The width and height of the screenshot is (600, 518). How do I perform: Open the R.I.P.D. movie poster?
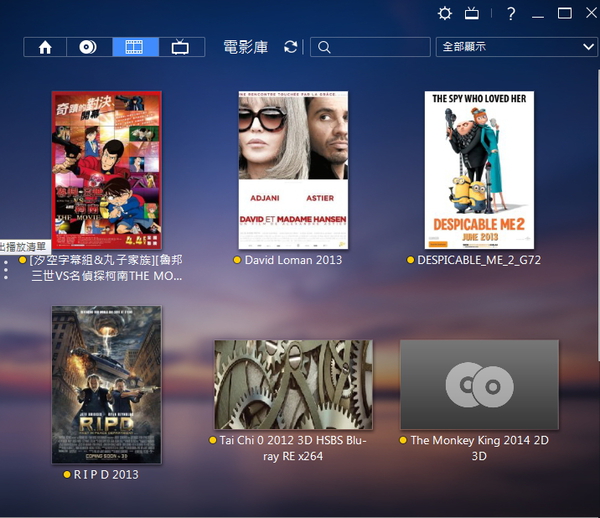click(106, 385)
